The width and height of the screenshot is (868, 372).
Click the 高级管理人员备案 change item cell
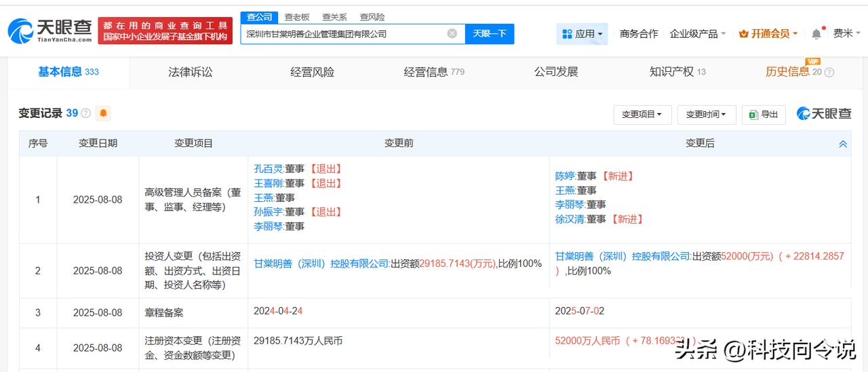pos(193,200)
